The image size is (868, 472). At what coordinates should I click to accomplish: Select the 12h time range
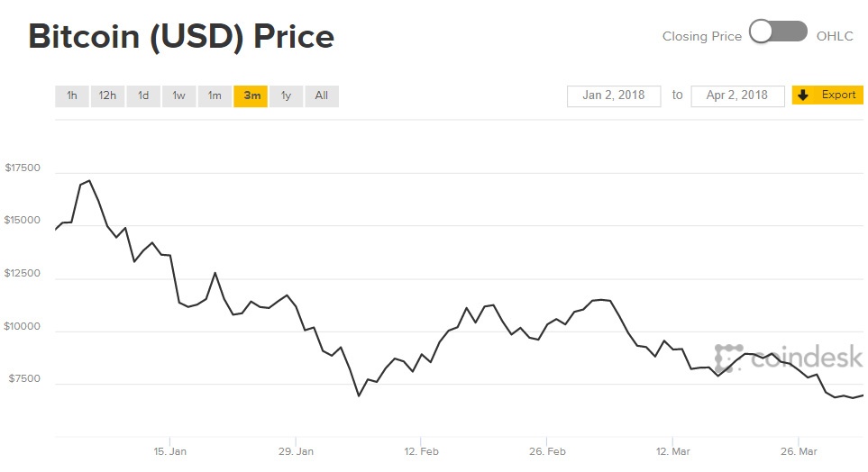coord(107,95)
